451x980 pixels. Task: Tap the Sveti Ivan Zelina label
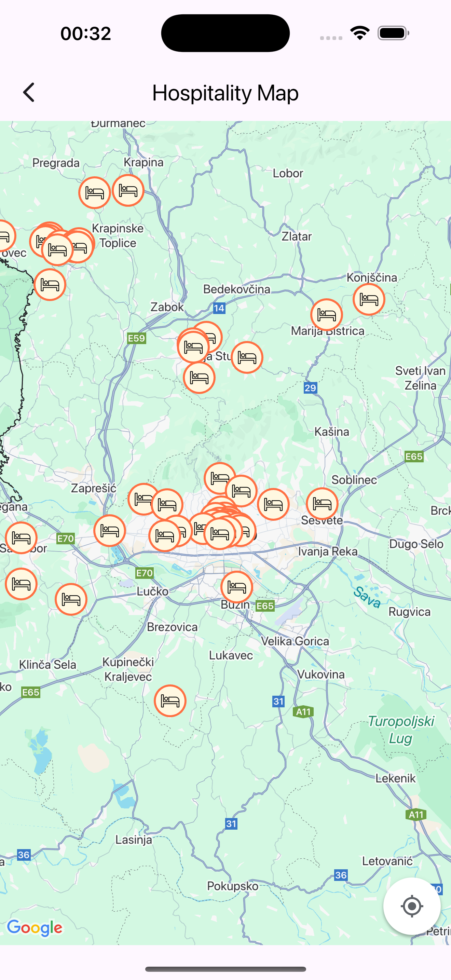pyautogui.click(x=420, y=378)
